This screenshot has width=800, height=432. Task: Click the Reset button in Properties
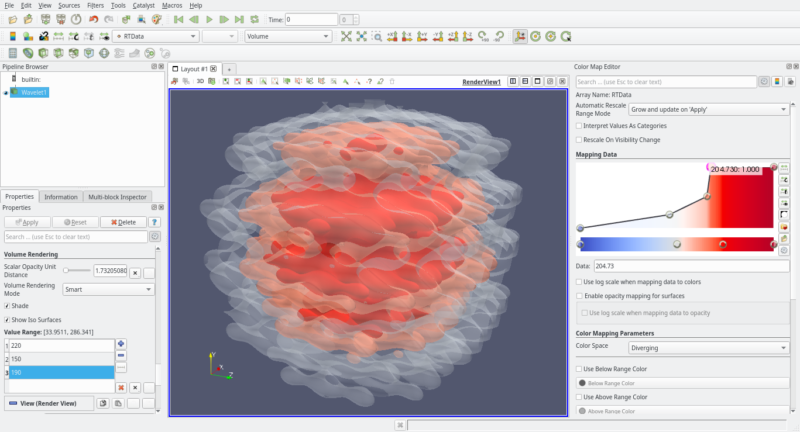[x=75, y=222]
